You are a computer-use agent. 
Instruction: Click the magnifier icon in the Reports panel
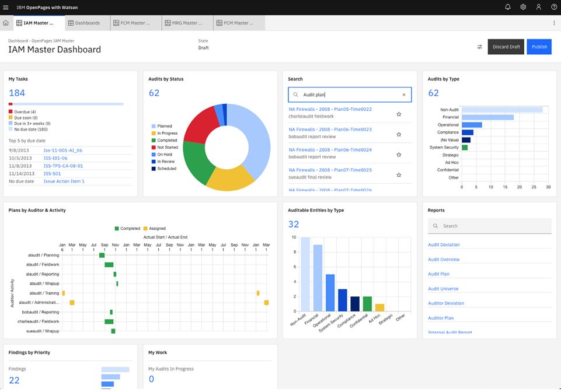[435, 226]
